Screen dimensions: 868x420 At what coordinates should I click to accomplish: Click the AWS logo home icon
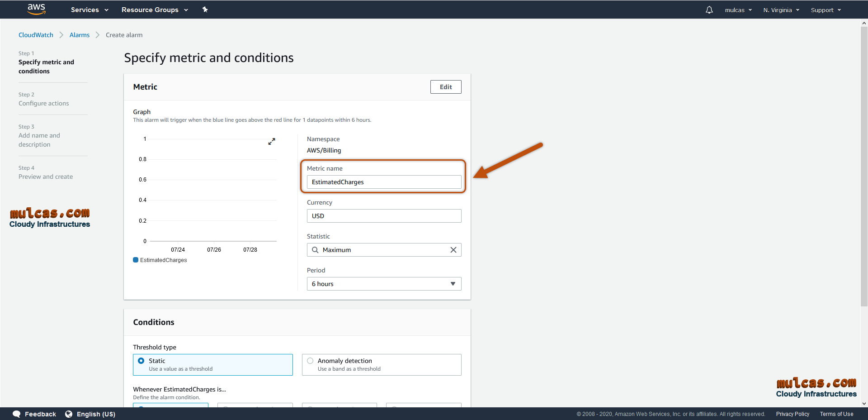pyautogui.click(x=36, y=9)
